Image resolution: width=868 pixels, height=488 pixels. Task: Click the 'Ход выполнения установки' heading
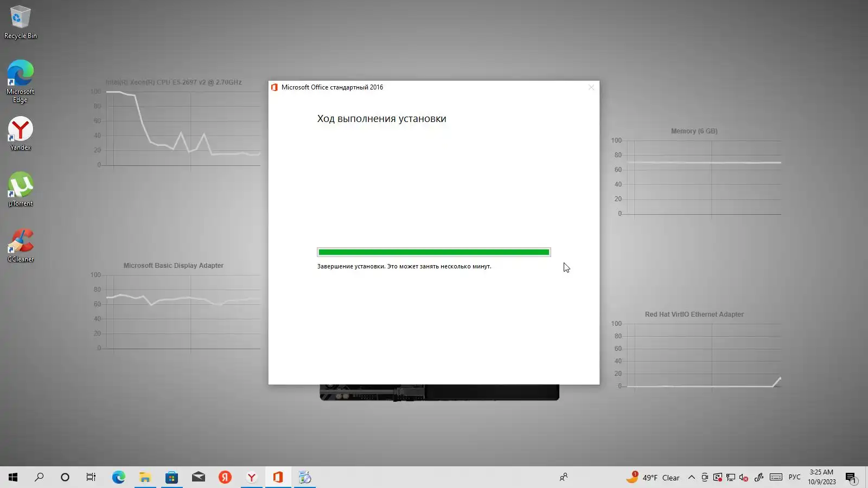point(382,119)
